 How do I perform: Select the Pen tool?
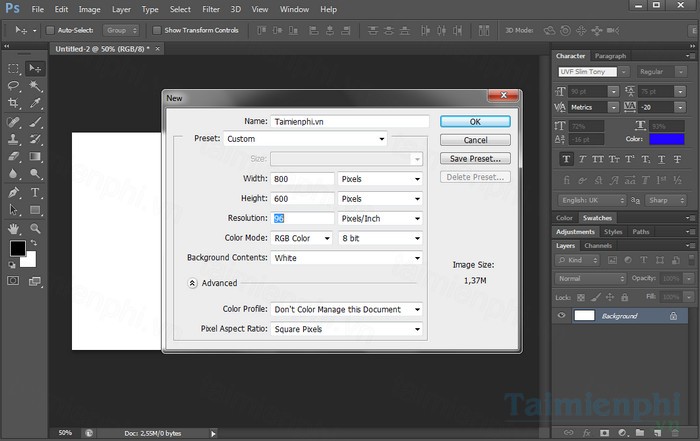13,193
